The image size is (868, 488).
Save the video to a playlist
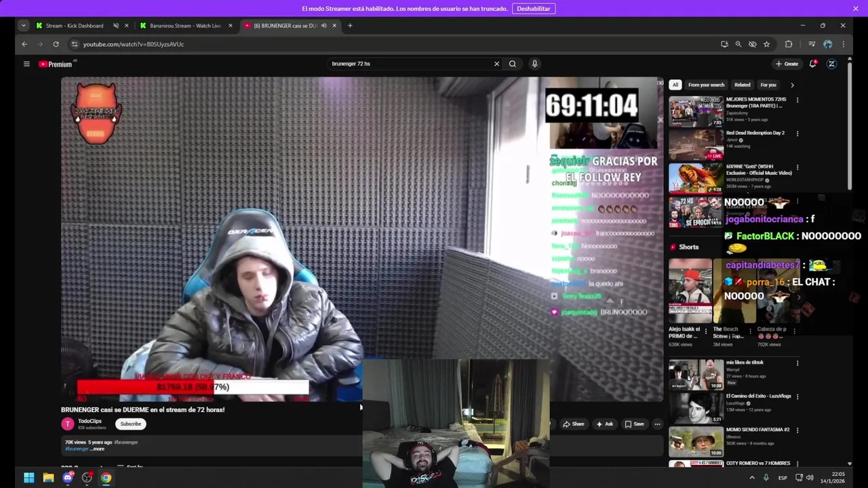(634, 424)
